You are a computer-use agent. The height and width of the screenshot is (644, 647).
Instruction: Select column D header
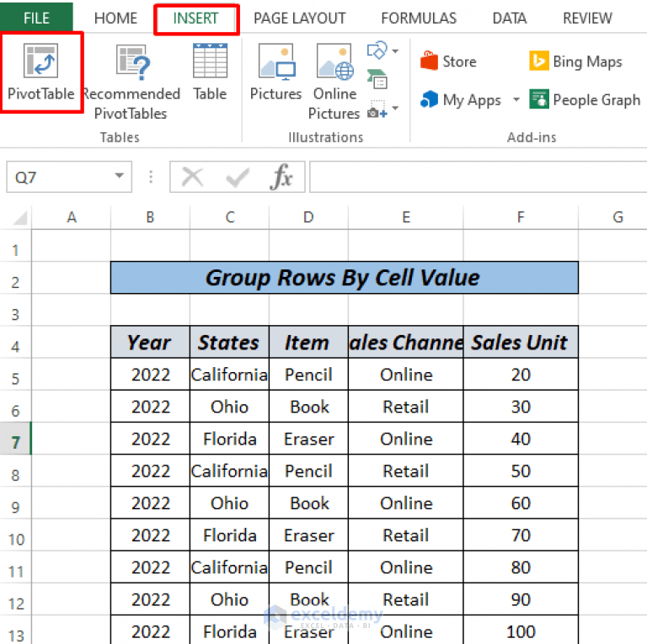tap(308, 217)
